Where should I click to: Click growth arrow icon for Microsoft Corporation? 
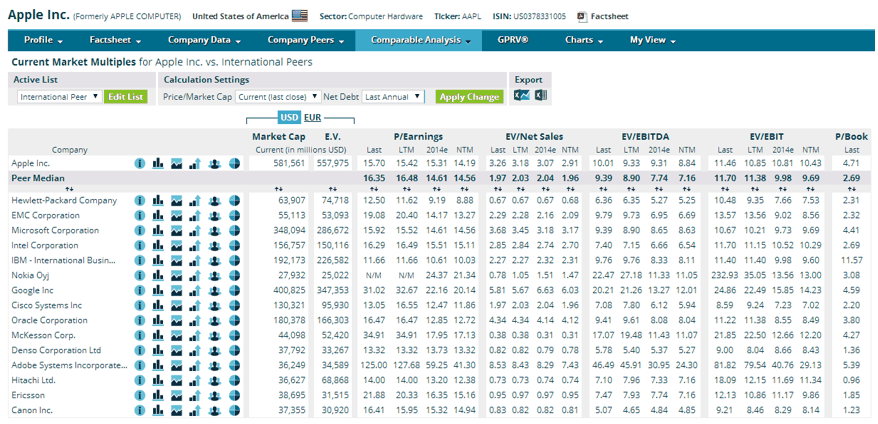point(195,231)
